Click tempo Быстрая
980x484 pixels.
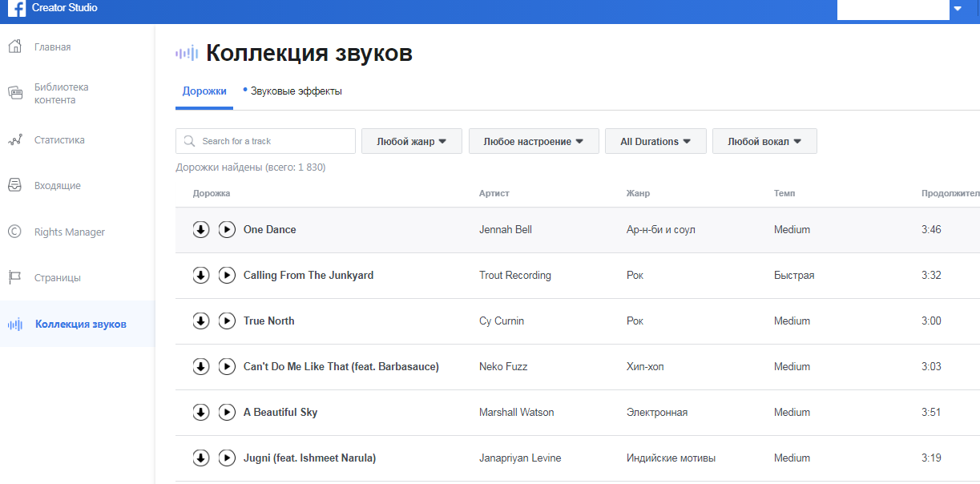tap(794, 275)
